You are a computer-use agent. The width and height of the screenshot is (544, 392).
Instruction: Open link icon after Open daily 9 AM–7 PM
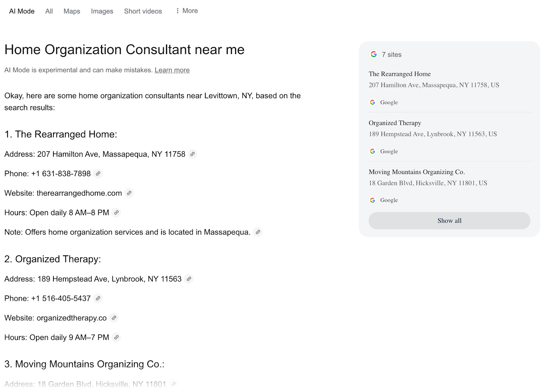pyautogui.click(x=116, y=337)
